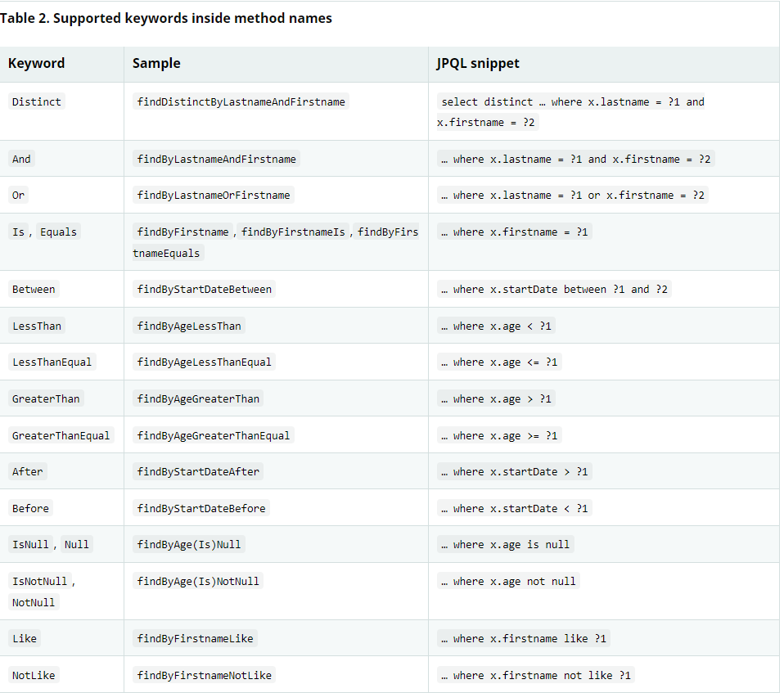Click the 'Table 2. Supported keywords inside method names' title
This screenshot has width=784, height=693.
point(165,19)
